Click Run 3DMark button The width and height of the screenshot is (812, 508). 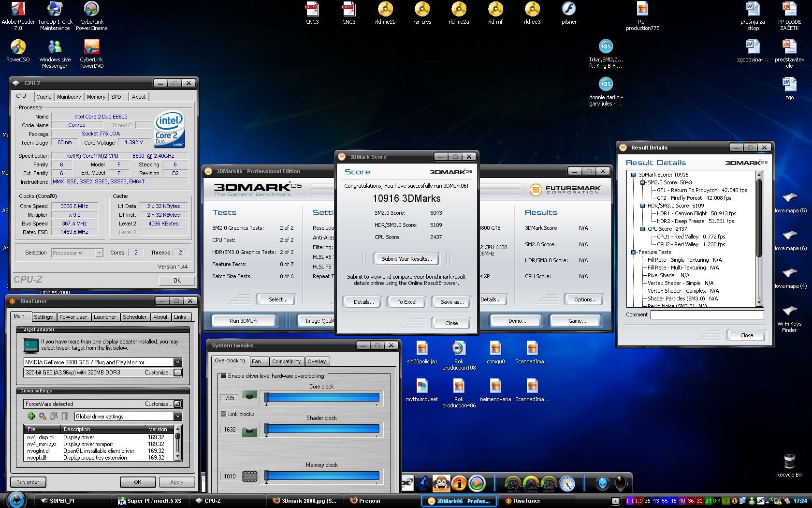click(244, 321)
